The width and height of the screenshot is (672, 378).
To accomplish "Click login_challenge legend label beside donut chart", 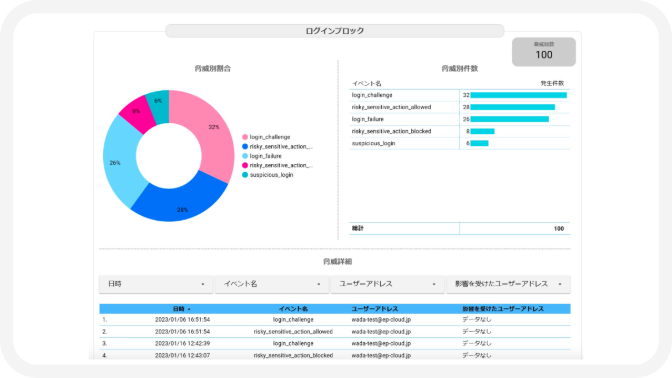I will click(x=270, y=137).
